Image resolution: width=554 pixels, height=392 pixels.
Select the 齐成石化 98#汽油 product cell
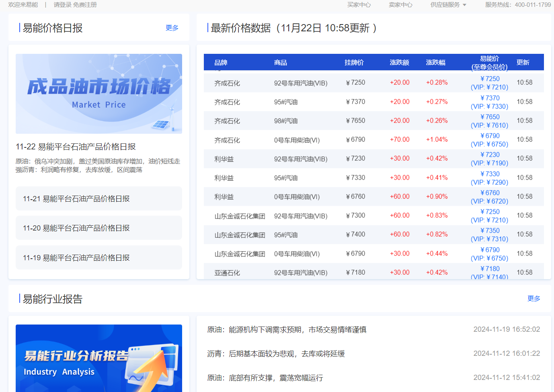286,121
